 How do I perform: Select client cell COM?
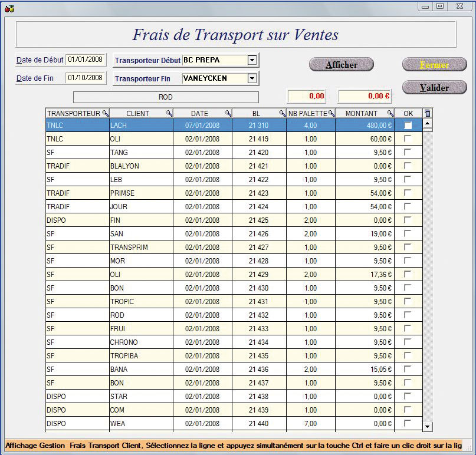pos(141,410)
